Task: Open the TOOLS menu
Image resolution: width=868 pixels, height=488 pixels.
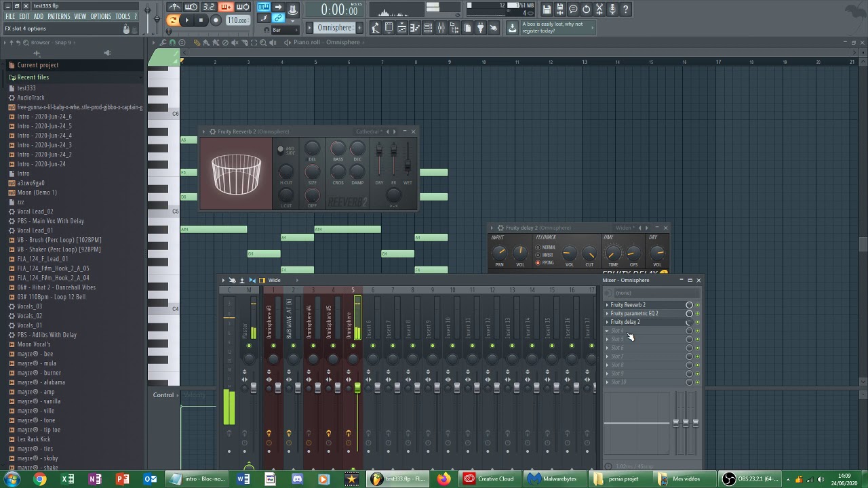Action: point(123,16)
